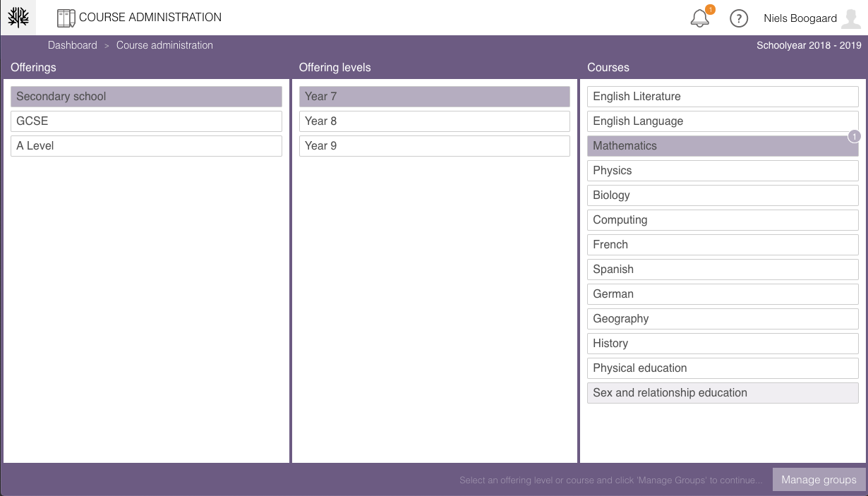Click the question mark help icon

pos(739,18)
